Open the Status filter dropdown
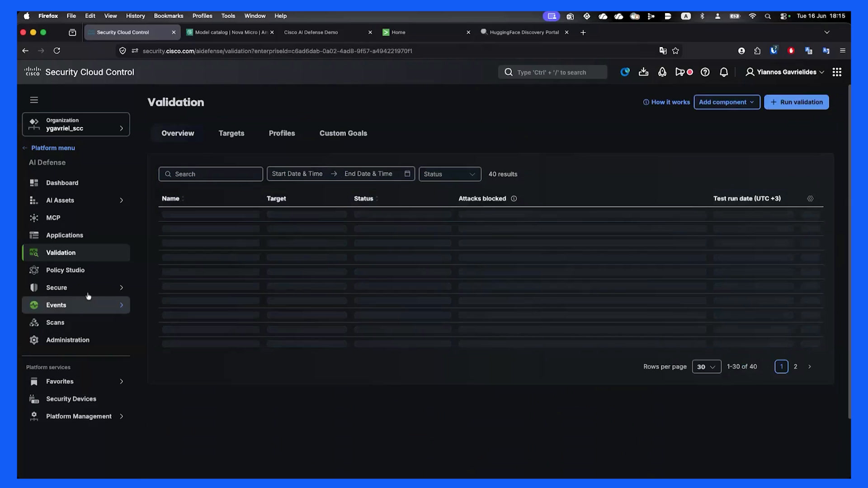 tap(450, 174)
